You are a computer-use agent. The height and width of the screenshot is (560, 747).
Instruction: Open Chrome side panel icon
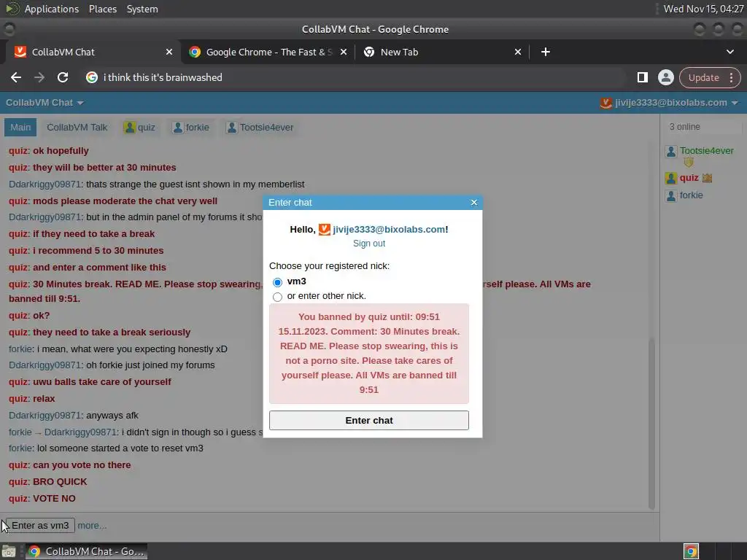coord(642,77)
